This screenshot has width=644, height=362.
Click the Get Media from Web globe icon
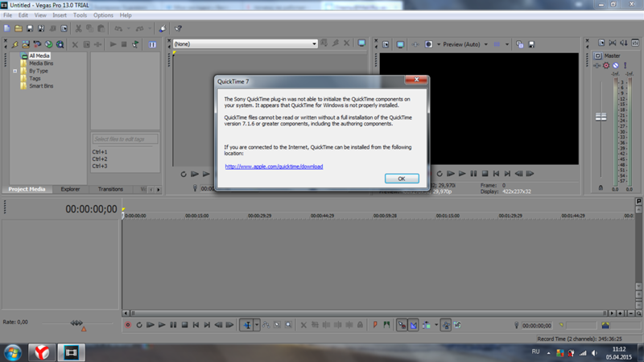click(49, 44)
